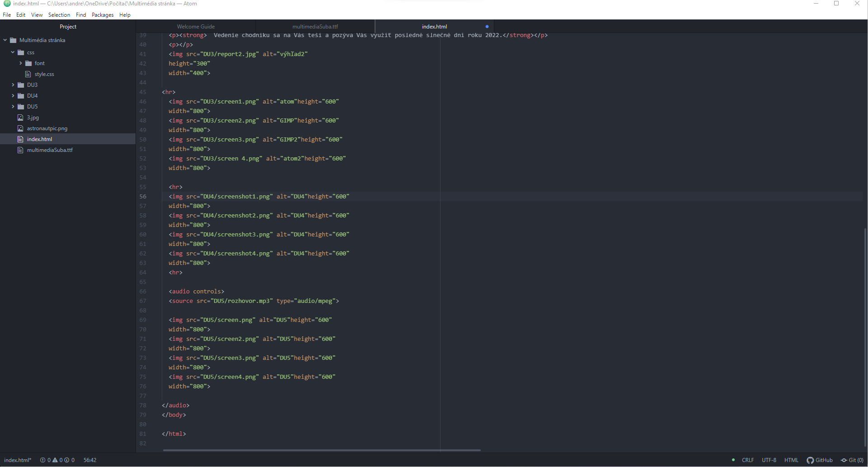This screenshot has height=467, width=868.
Task: Open the File menu
Action: click(7, 15)
